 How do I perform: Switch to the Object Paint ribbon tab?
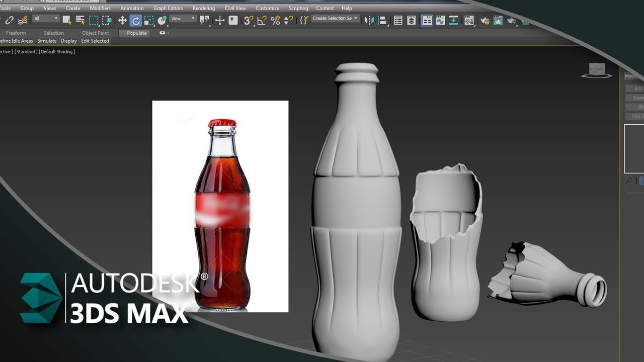[x=96, y=33]
